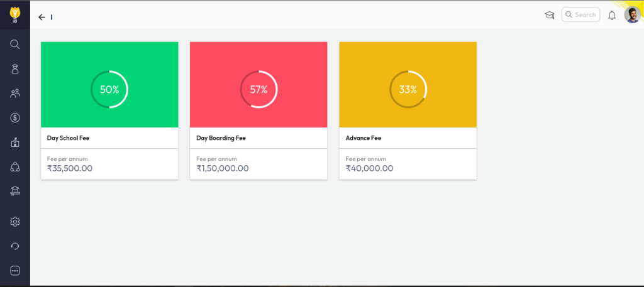Select the Day Boarding Fee title

221,138
